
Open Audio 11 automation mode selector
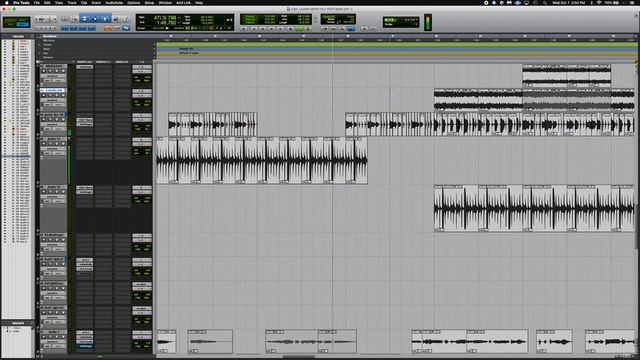[x=58, y=153]
